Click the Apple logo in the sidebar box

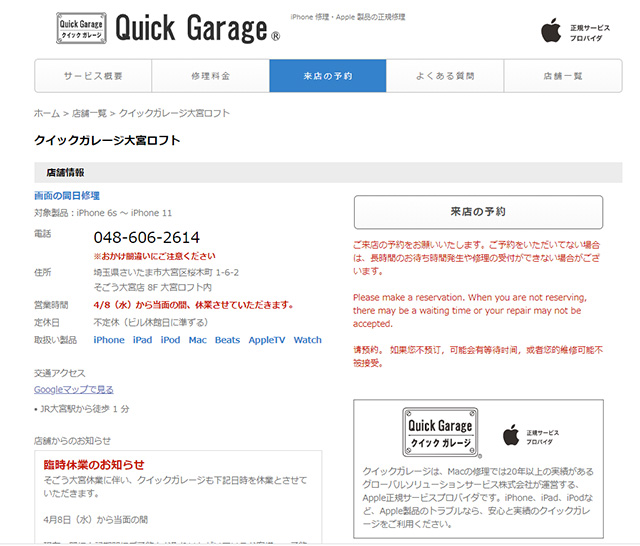(511, 435)
